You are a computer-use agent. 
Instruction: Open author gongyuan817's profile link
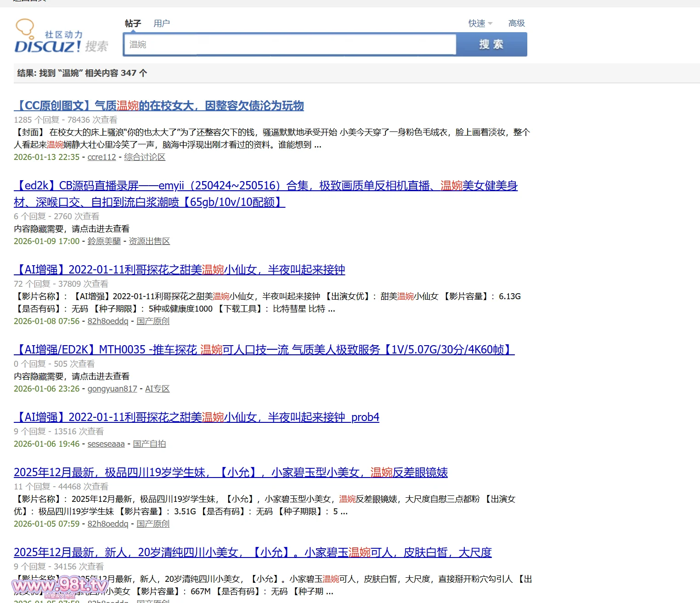112,389
